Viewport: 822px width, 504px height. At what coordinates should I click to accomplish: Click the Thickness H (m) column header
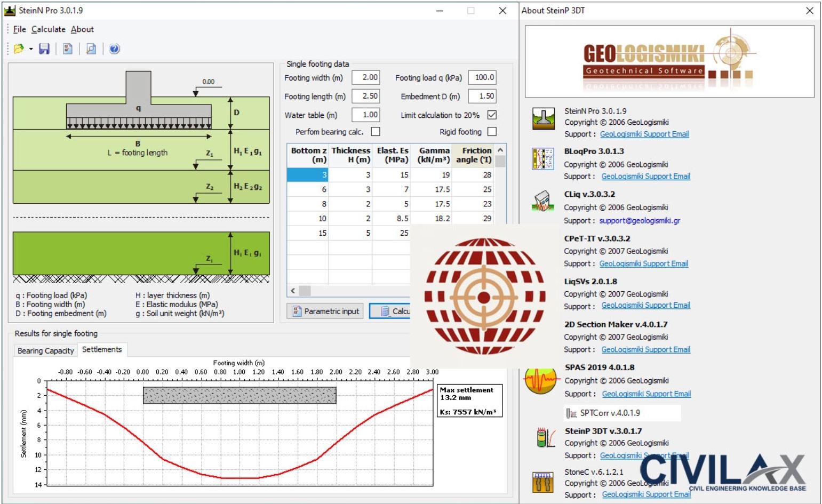[x=350, y=155]
